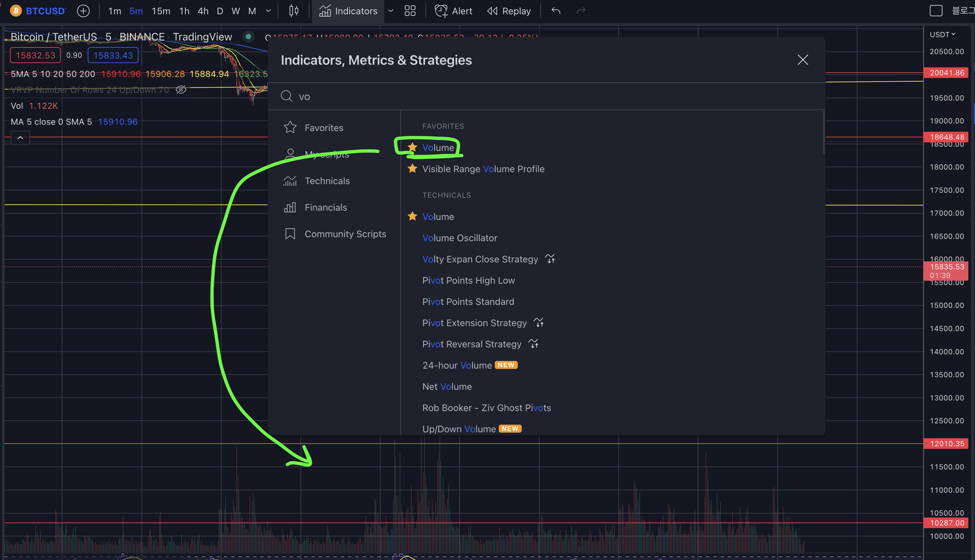This screenshot has height=560, width=975.
Task: Open the USDT currency dropdown
Action: tap(942, 35)
